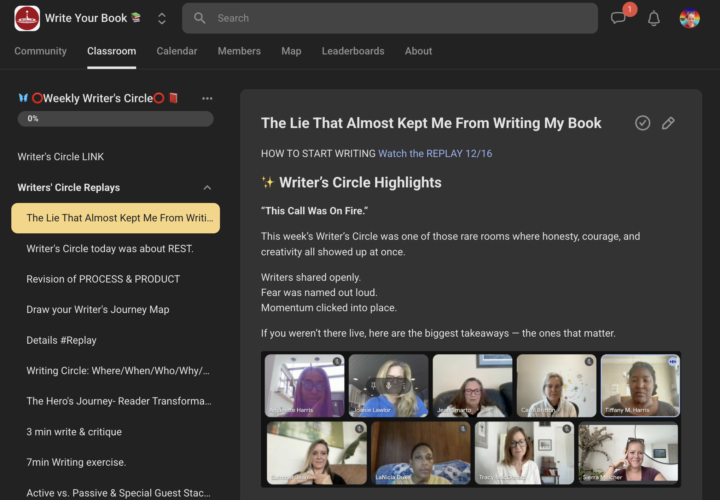Open the profile avatar menu
The image size is (720, 500).
point(689,18)
